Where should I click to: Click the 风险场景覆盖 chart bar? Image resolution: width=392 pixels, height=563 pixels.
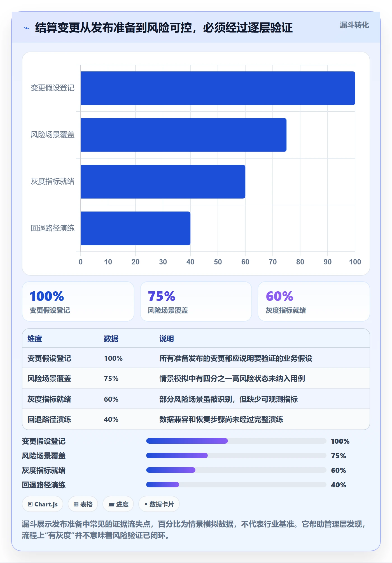184,135
